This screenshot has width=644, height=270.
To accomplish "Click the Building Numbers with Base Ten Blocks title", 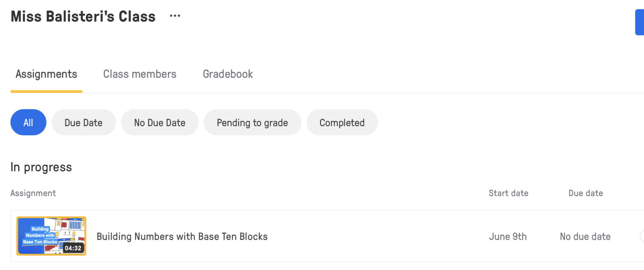I will [x=182, y=237].
